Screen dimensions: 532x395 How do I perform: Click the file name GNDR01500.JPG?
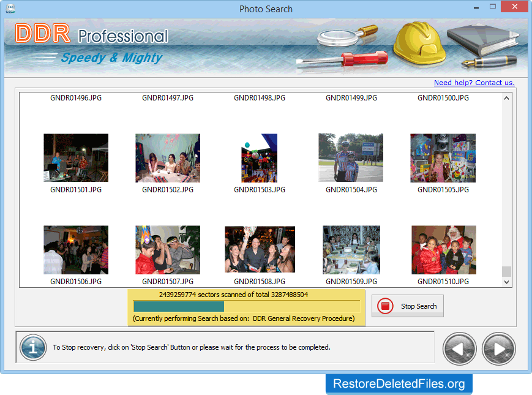pyautogui.click(x=443, y=98)
